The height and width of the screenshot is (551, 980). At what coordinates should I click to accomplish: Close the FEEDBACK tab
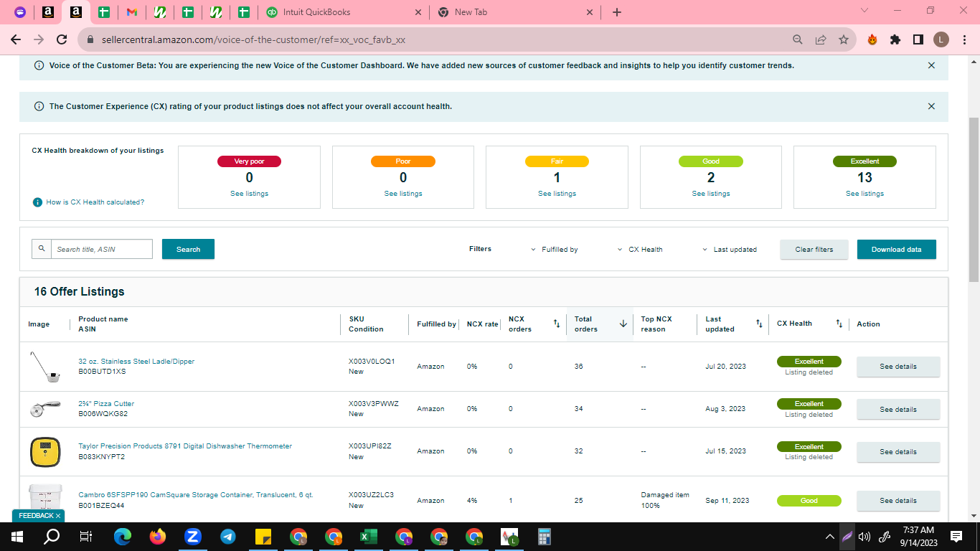58,516
